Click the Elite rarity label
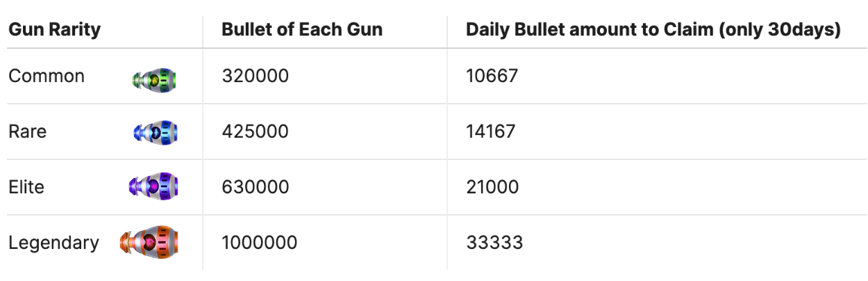The image size is (868, 281). pos(26,186)
